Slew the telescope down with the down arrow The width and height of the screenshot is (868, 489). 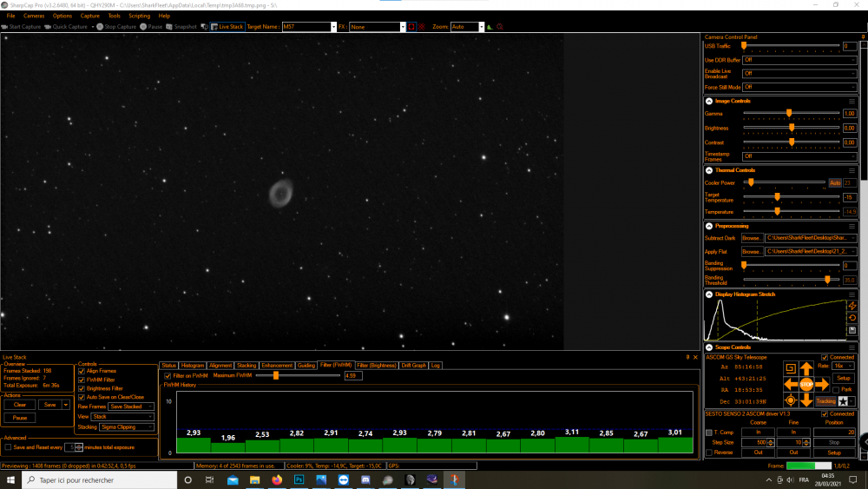(806, 400)
